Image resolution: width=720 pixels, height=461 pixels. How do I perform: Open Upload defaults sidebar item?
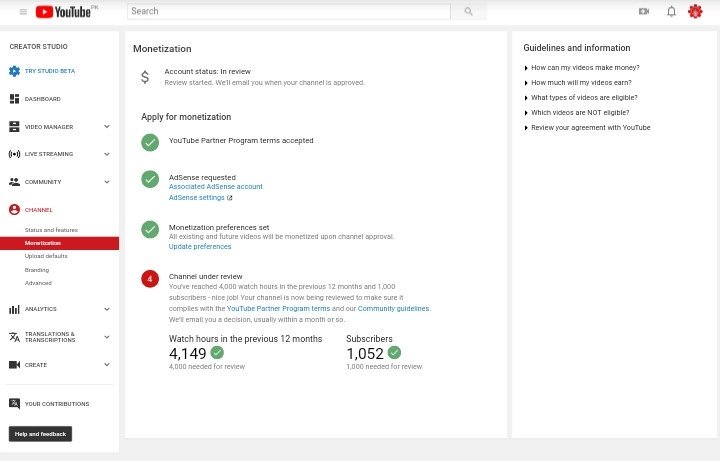click(x=46, y=256)
